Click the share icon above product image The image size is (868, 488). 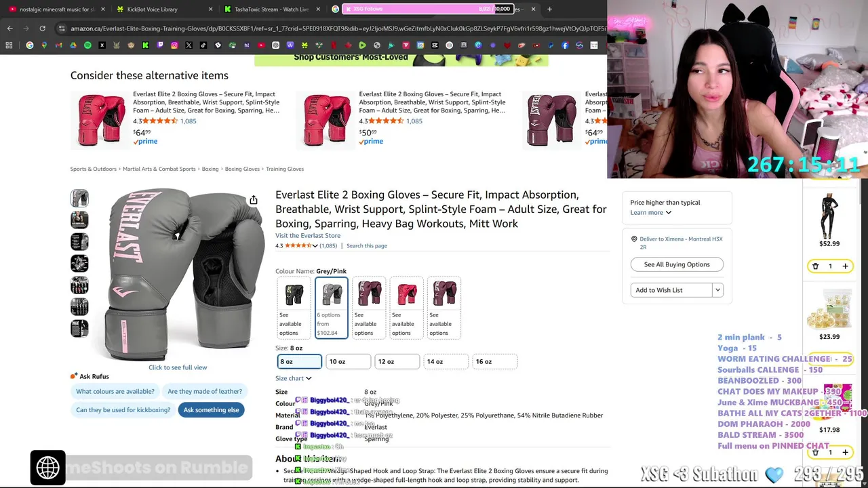point(253,200)
